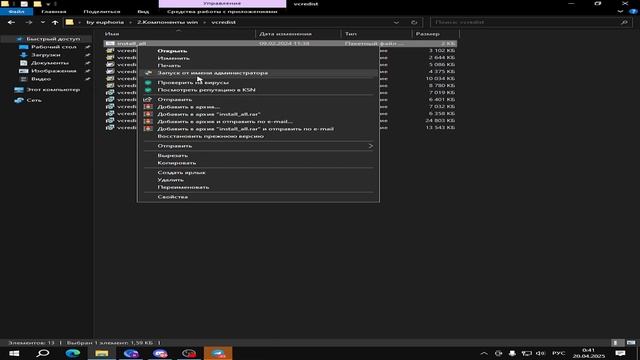Click Kaspersky shield icon beside Проверить на вирусы
Screen dimensions: 640x360
148,82
